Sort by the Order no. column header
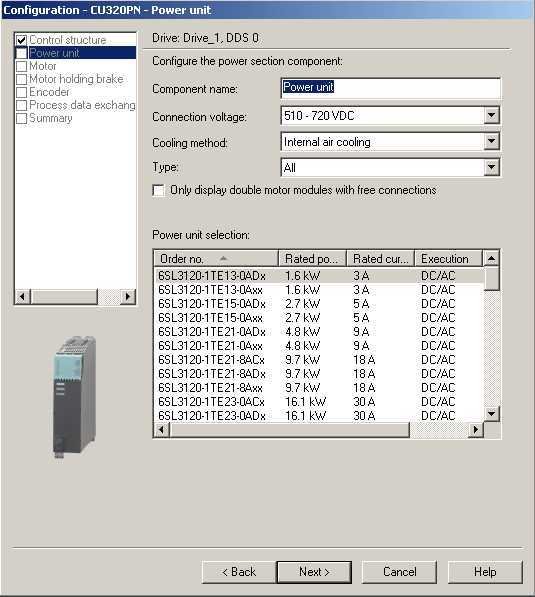The height and width of the screenshot is (597, 535). pyautogui.click(x=216, y=259)
